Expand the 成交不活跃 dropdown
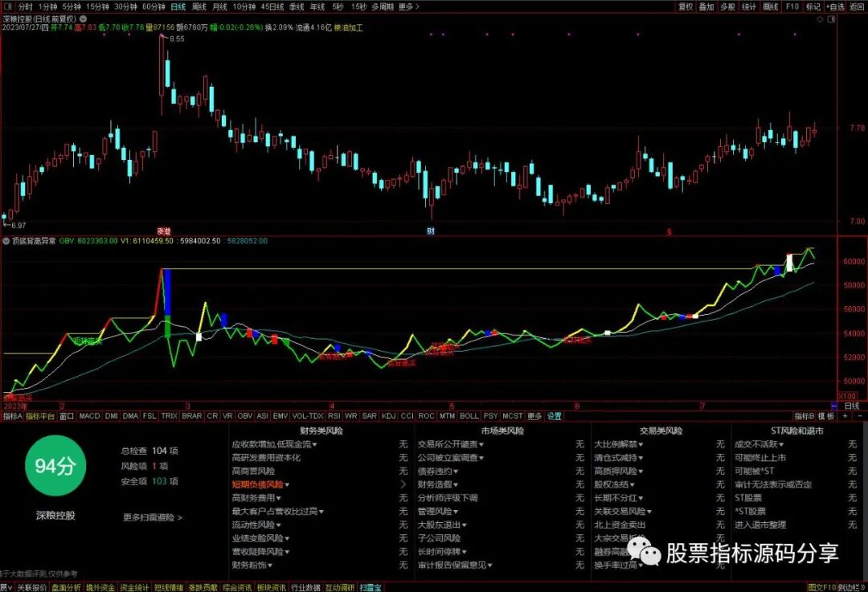 759,444
